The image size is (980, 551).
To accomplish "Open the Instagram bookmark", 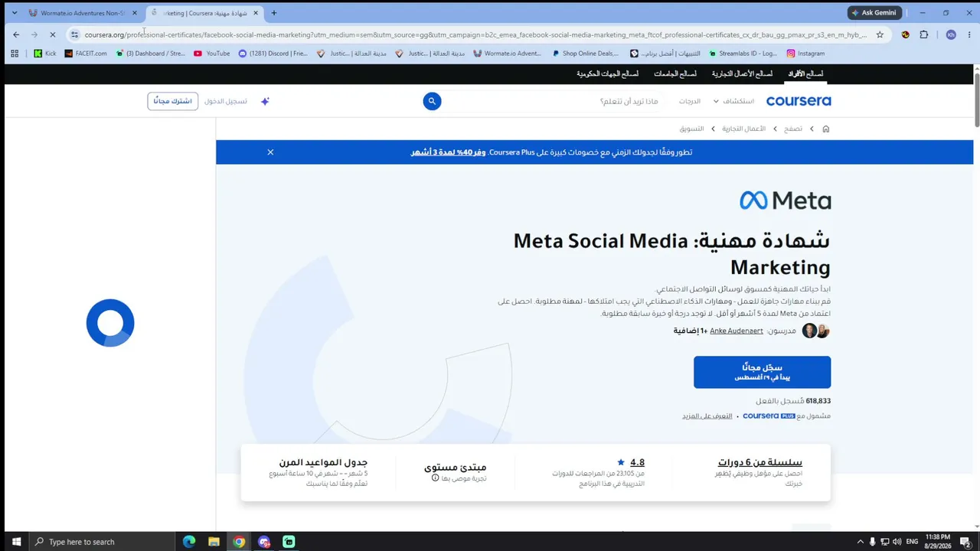I will click(x=805, y=54).
